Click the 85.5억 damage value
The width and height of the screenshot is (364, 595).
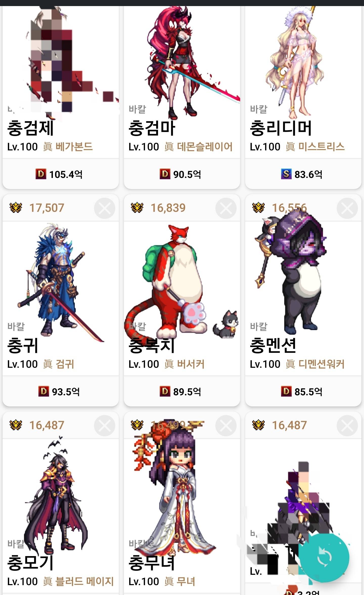click(308, 392)
